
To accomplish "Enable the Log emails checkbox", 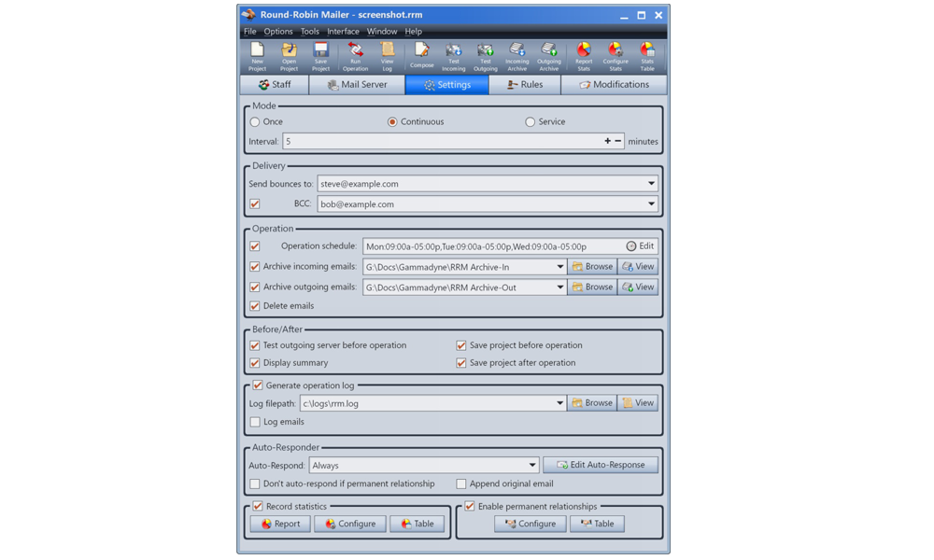I will (x=255, y=422).
